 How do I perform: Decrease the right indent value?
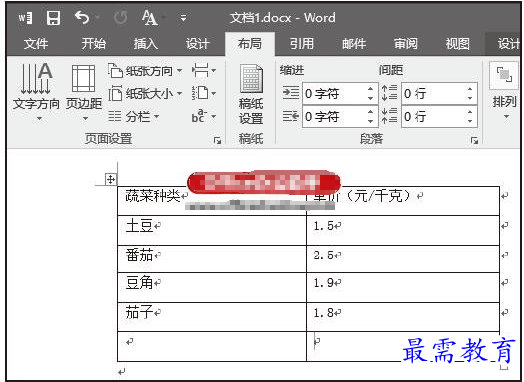(370, 121)
